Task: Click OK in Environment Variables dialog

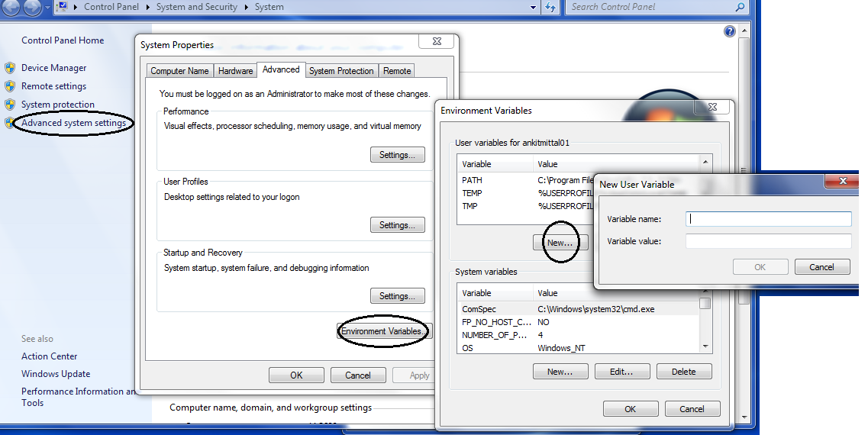Action: pos(631,409)
